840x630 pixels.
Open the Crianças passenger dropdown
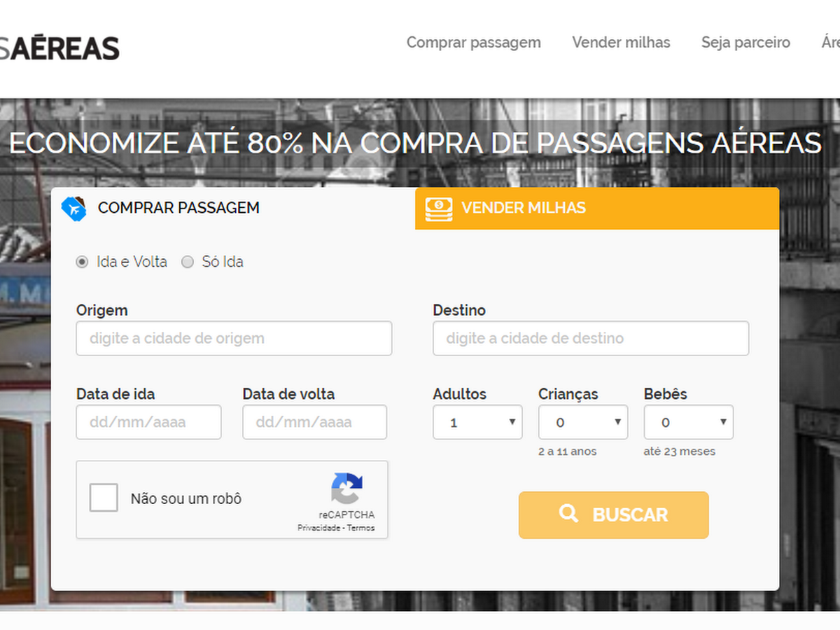coord(583,422)
